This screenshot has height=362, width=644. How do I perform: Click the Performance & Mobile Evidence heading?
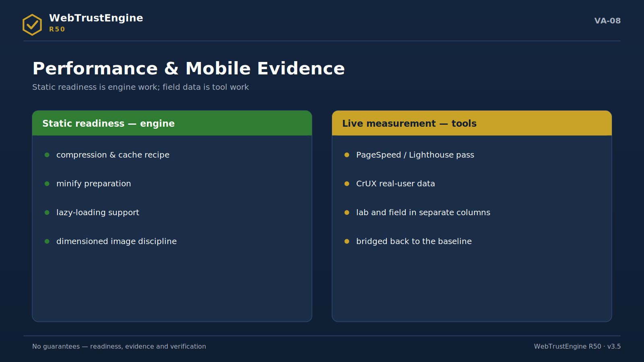click(189, 68)
